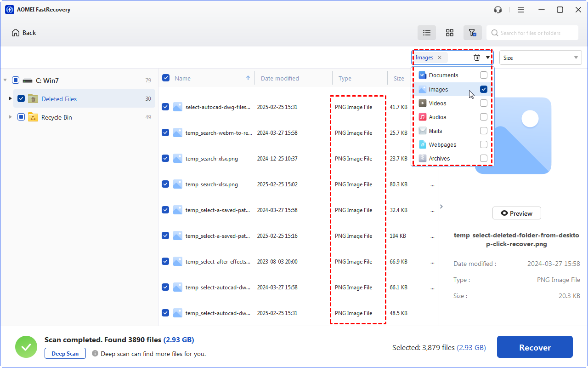Check the Documents filter checkbox
Screen dimensions: 588x368
click(x=484, y=75)
